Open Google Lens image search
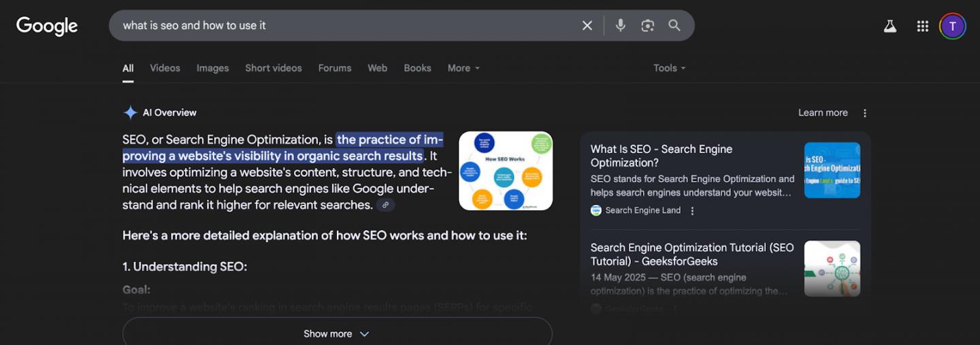980x345 pixels. tap(647, 26)
